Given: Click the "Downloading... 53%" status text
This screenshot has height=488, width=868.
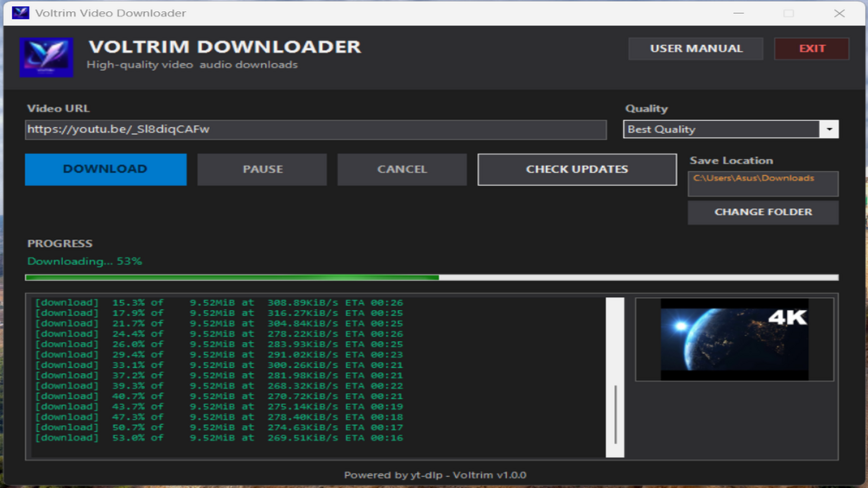Looking at the screenshot, I should coord(85,261).
